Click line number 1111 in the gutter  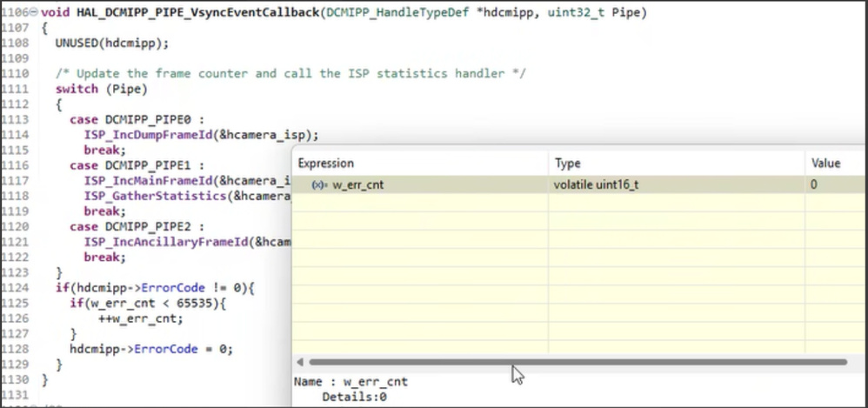pos(15,89)
